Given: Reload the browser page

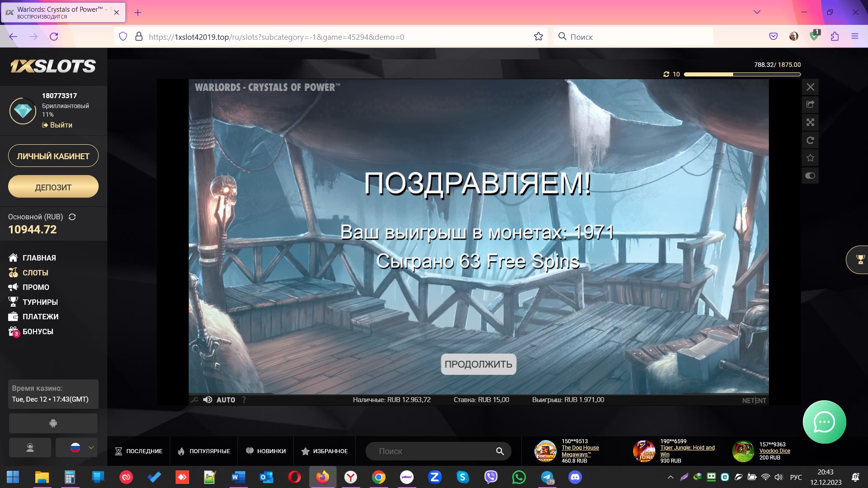Looking at the screenshot, I should (54, 37).
